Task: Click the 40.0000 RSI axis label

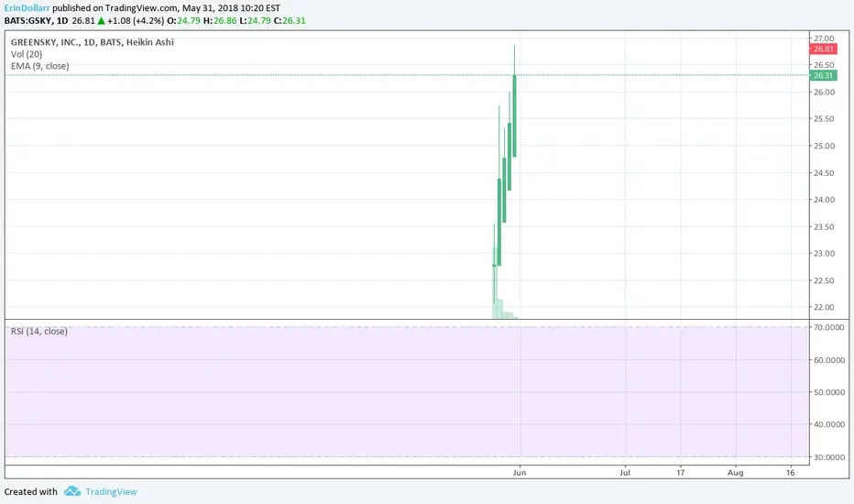Action: [x=829, y=424]
